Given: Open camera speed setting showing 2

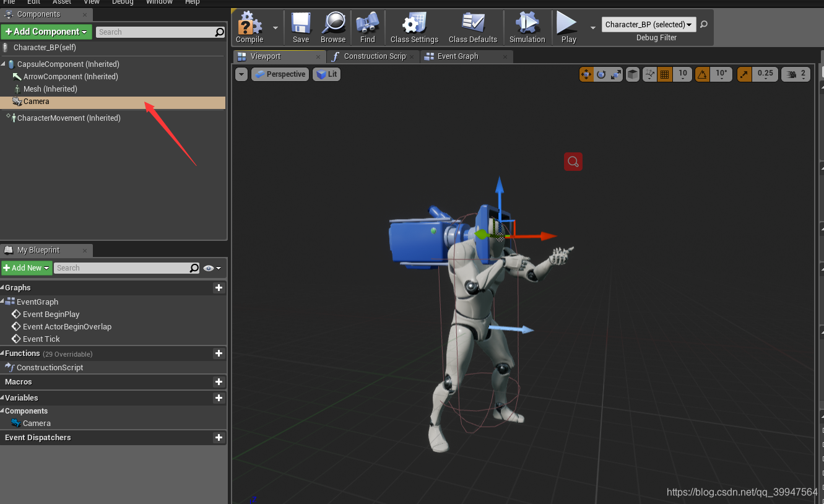Looking at the screenshot, I should (796, 74).
